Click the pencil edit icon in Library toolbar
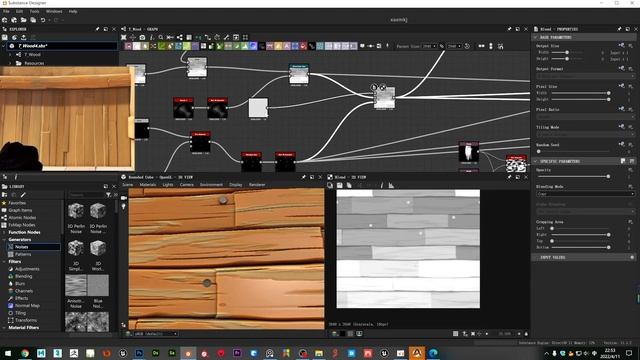Image resolution: width=640 pixels, height=360 pixels. pos(23,195)
